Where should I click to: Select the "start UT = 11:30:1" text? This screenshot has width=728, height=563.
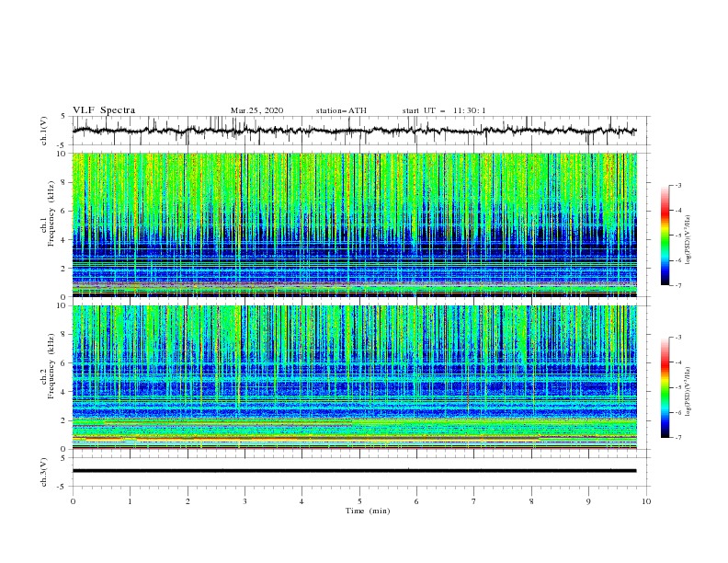(444, 110)
